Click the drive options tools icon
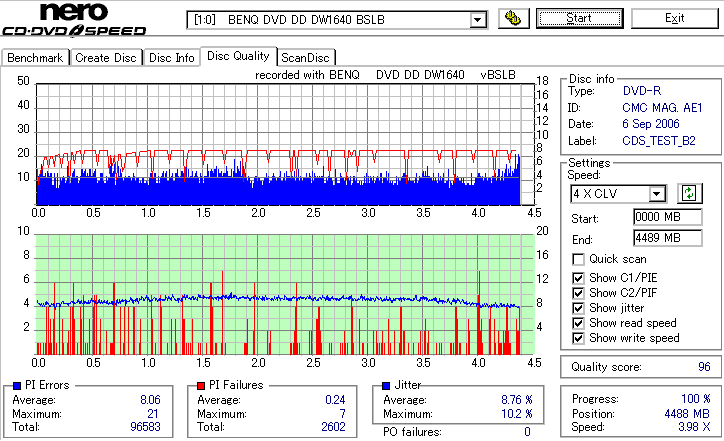 click(513, 18)
